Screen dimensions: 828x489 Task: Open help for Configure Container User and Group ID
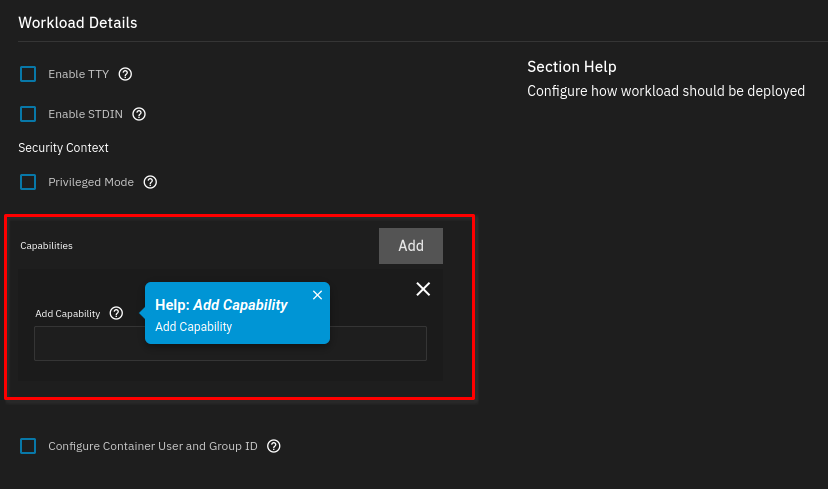(x=274, y=446)
